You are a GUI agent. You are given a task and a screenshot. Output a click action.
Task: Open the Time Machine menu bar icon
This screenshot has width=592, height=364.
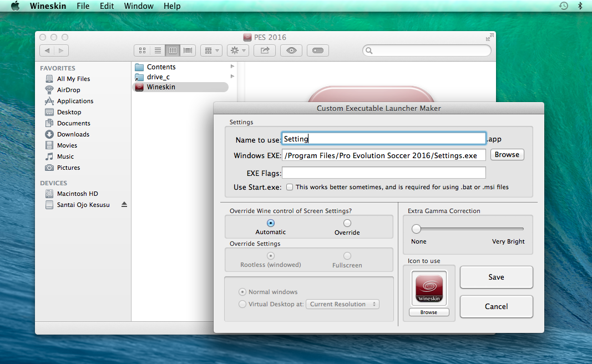(x=563, y=6)
